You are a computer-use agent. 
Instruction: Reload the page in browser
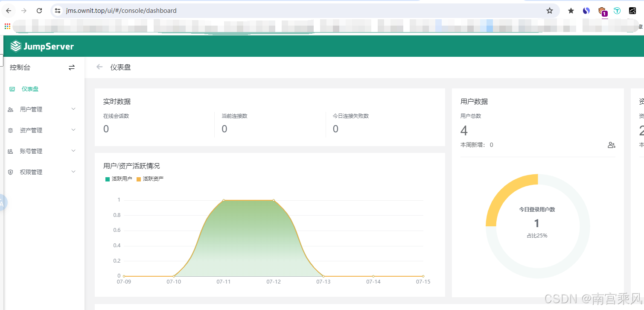[39, 11]
